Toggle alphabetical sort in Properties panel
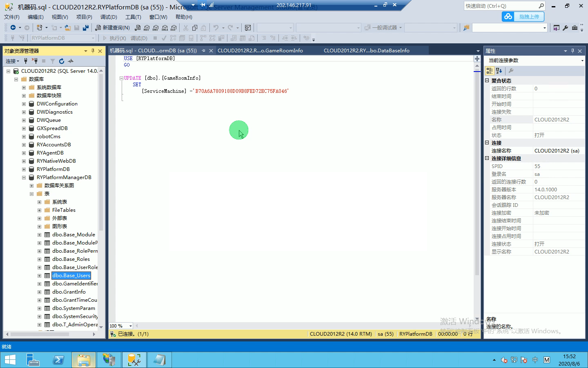Image resolution: width=588 pixels, height=368 pixels. coord(499,71)
